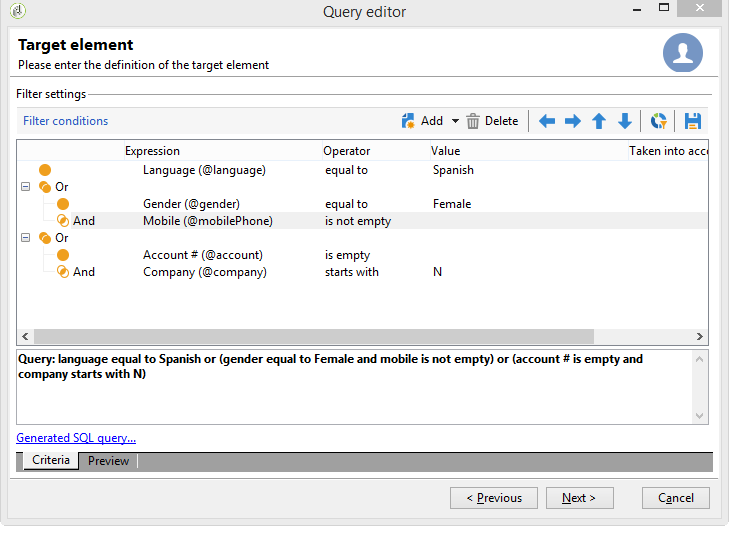Toggle And operator on Company row
The width and height of the screenshot is (736, 541).
point(63,272)
